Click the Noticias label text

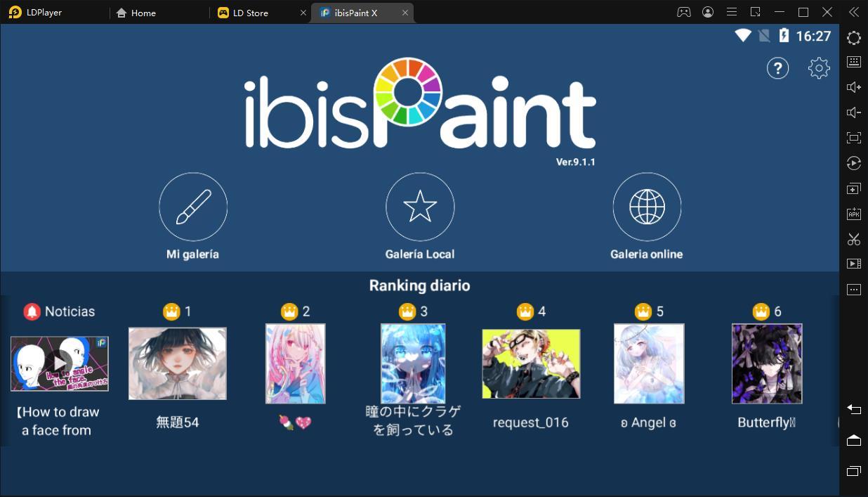point(70,311)
